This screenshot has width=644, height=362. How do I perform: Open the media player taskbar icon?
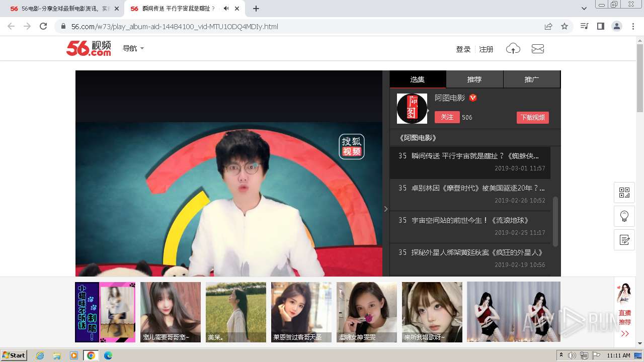(x=74, y=355)
